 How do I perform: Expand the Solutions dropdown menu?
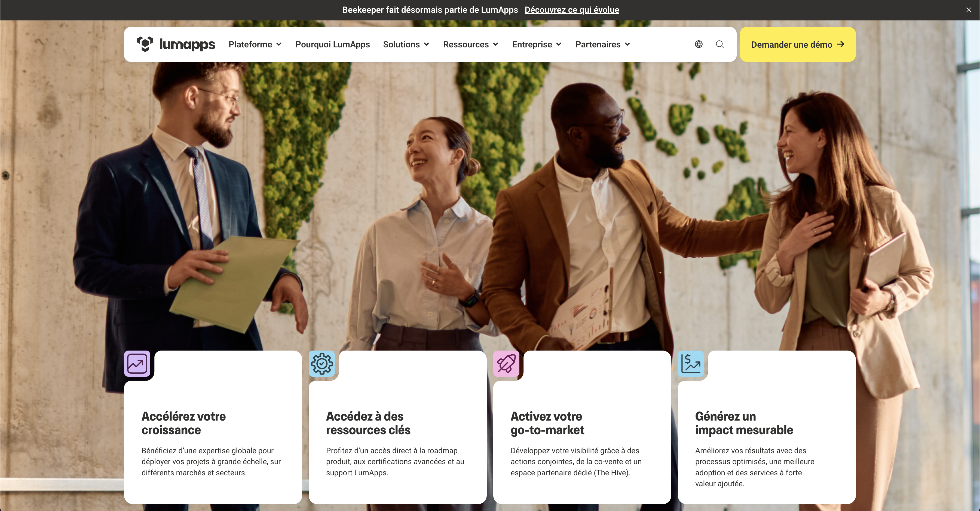[x=406, y=45]
